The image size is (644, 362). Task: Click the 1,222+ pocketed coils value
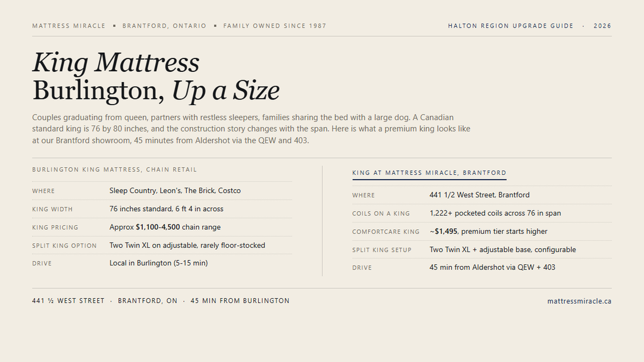495,213
